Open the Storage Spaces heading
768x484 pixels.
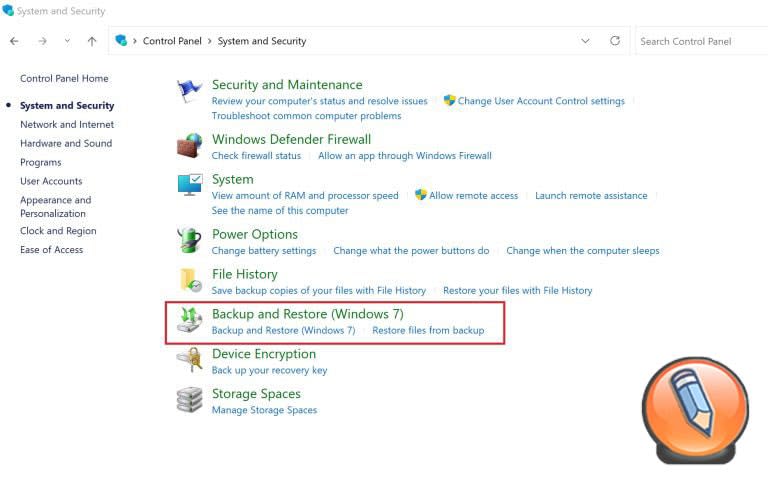pyautogui.click(x=256, y=394)
